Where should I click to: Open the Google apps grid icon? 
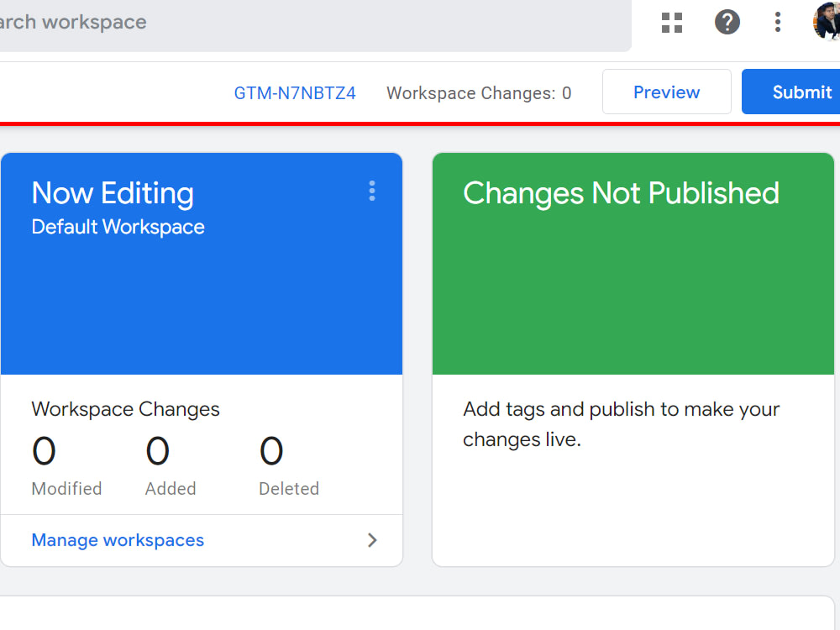coord(672,23)
